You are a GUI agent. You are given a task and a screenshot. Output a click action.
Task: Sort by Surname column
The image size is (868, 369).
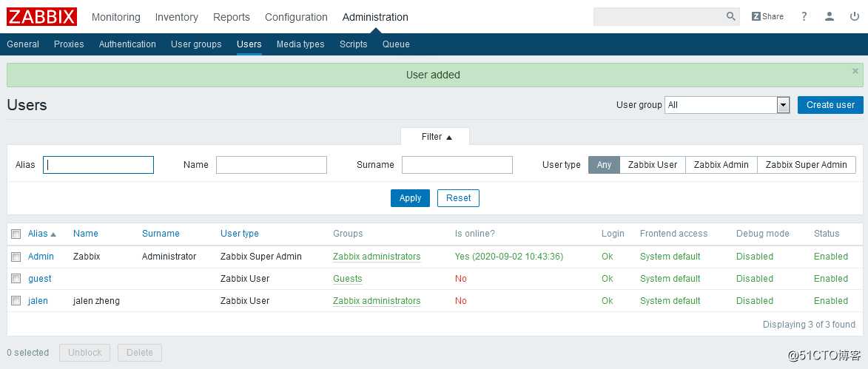coord(161,234)
